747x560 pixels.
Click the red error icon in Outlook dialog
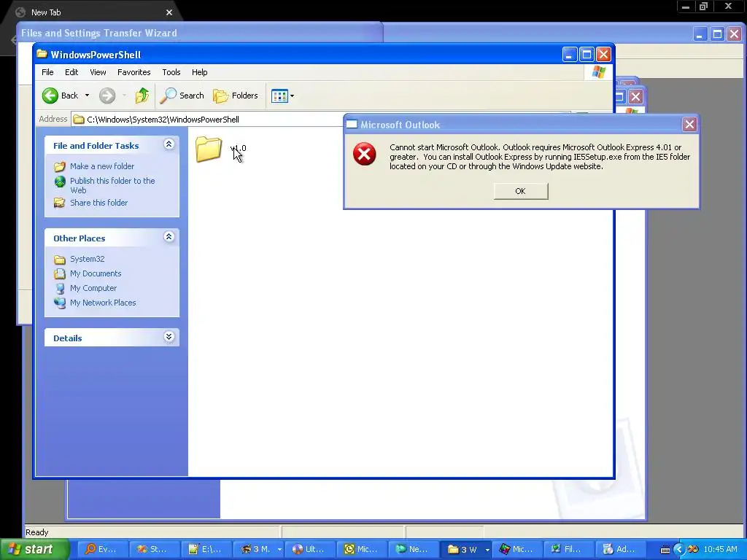coord(365,155)
